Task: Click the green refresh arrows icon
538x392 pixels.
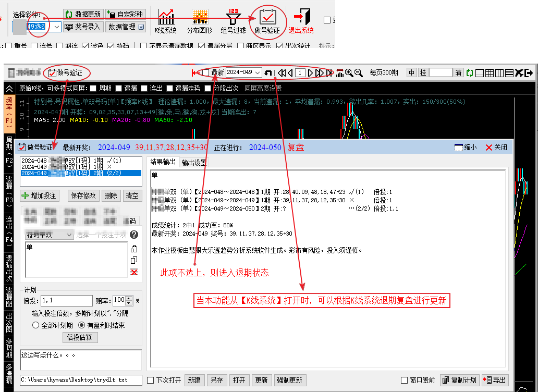Action: point(470,72)
